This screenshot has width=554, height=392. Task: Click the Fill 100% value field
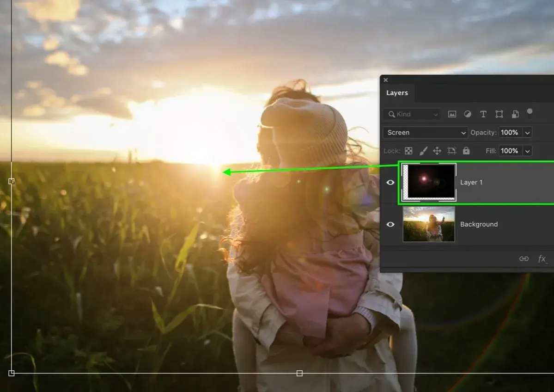510,151
